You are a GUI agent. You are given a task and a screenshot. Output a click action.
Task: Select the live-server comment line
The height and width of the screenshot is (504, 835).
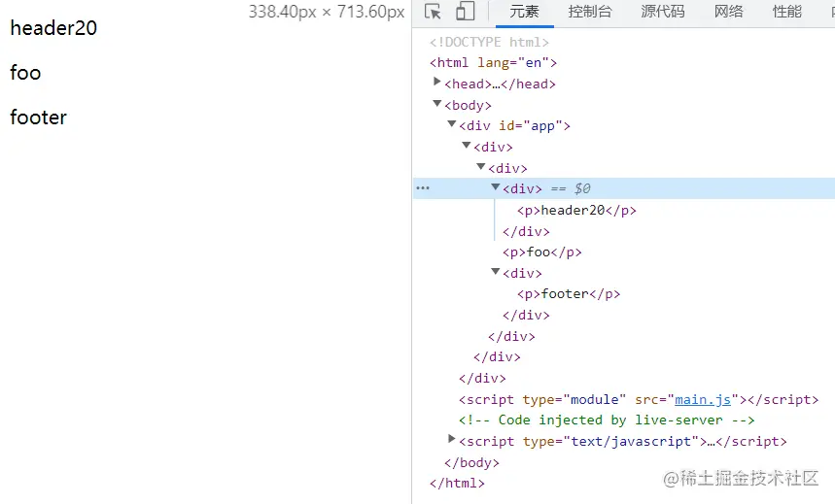[607, 420]
